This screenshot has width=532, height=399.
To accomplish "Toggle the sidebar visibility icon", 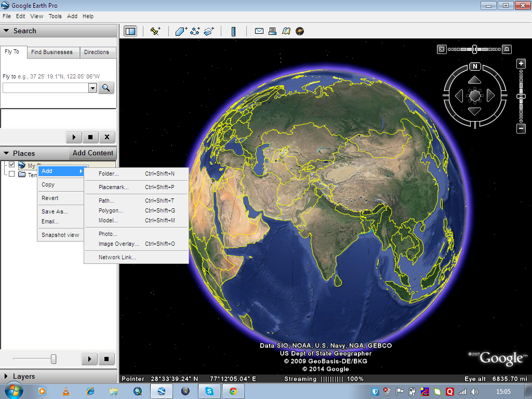I will pyautogui.click(x=130, y=31).
